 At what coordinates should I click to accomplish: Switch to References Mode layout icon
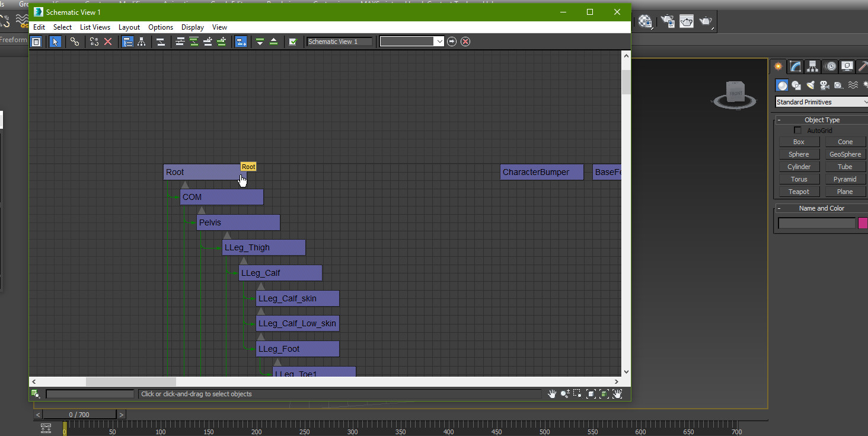tap(142, 42)
